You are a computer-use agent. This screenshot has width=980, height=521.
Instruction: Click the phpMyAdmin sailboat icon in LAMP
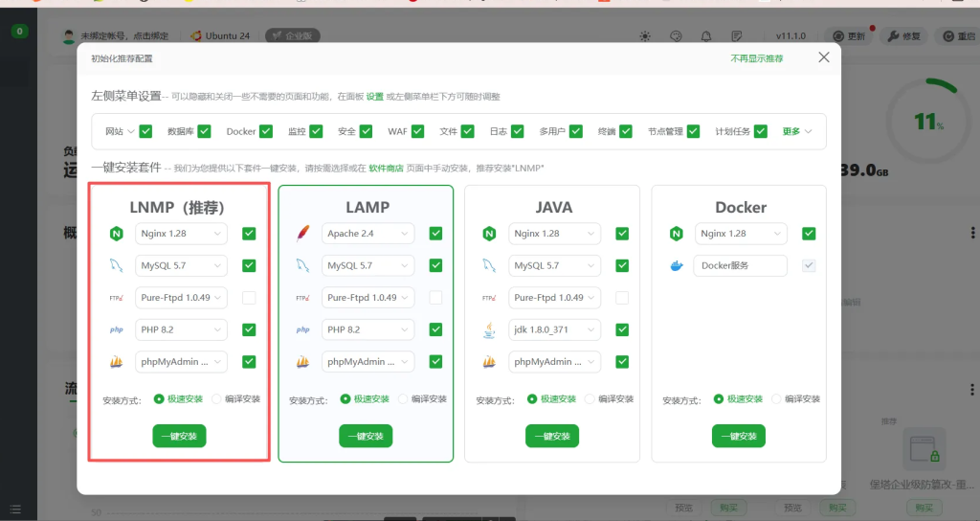pyautogui.click(x=303, y=362)
